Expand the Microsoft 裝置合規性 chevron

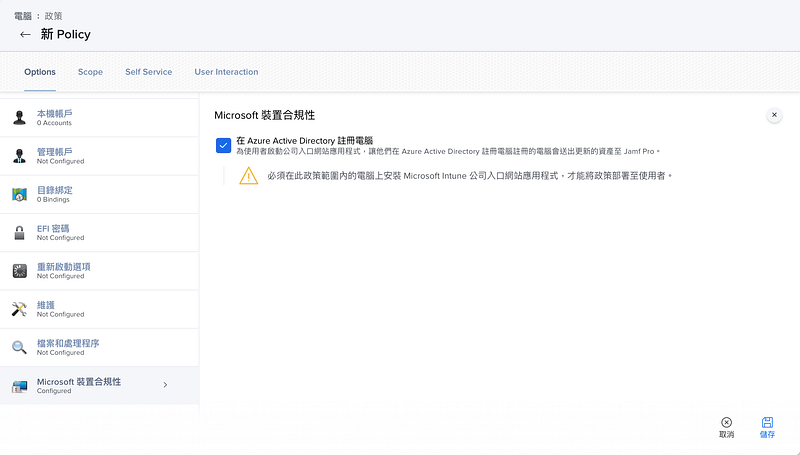[x=165, y=385]
